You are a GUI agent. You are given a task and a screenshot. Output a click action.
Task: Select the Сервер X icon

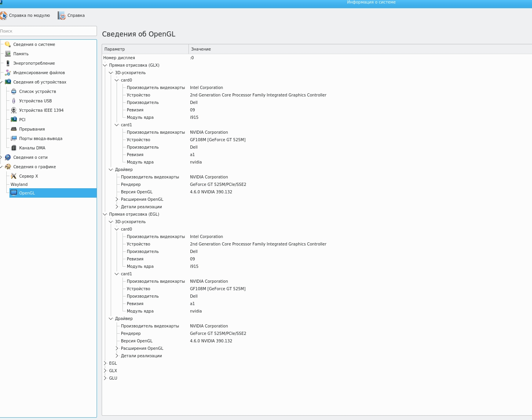point(14,176)
